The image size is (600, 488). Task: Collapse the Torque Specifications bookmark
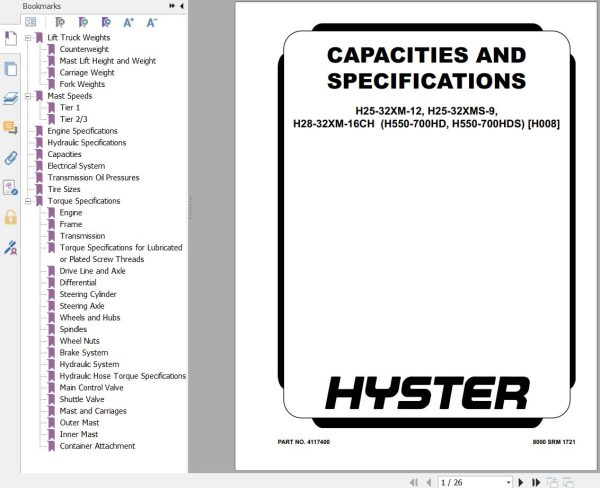point(28,201)
